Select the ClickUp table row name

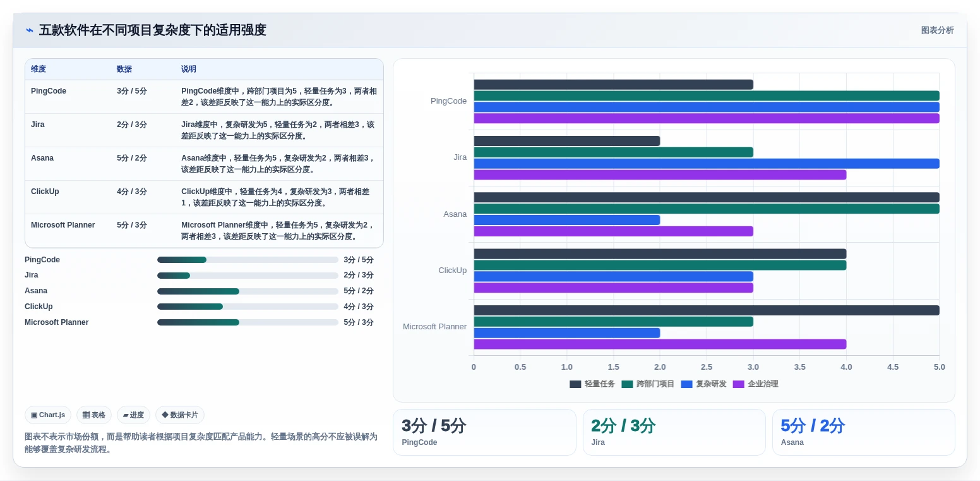tap(45, 192)
